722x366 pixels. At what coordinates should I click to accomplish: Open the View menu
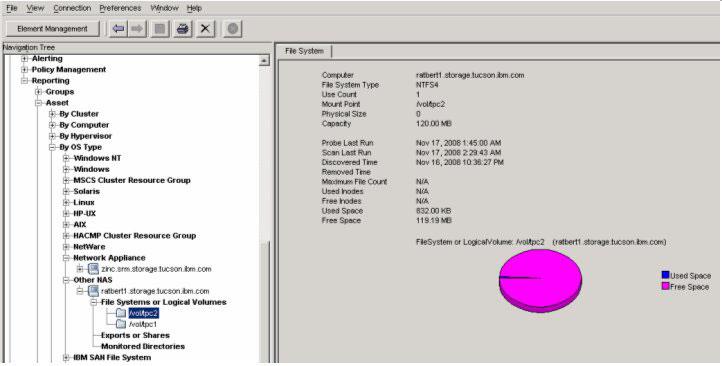35,8
